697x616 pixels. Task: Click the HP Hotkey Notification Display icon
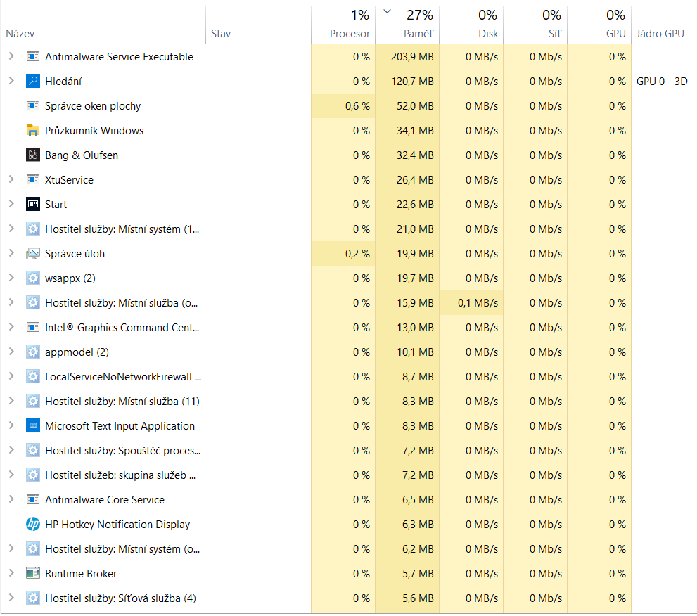(x=33, y=524)
